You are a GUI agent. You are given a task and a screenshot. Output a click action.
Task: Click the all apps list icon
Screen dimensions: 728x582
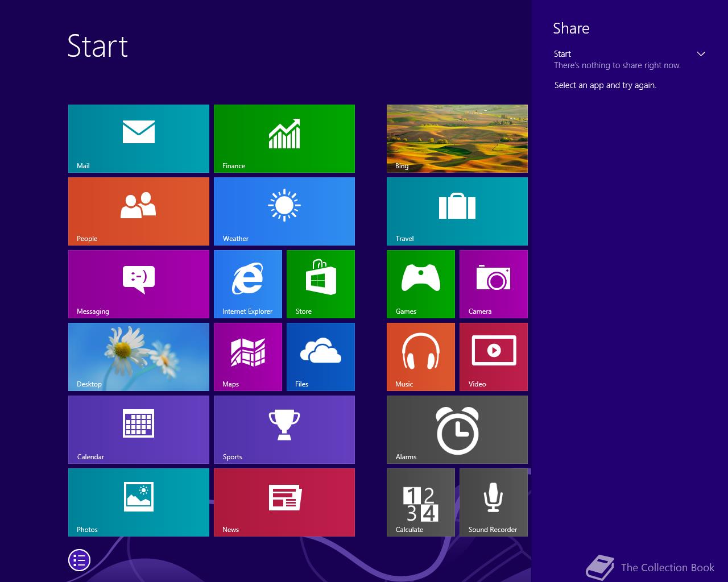click(x=79, y=560)
